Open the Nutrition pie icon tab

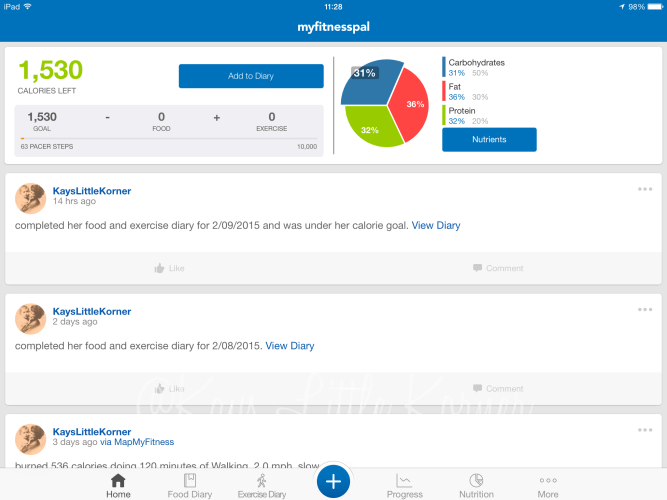[x=476, y=484]
